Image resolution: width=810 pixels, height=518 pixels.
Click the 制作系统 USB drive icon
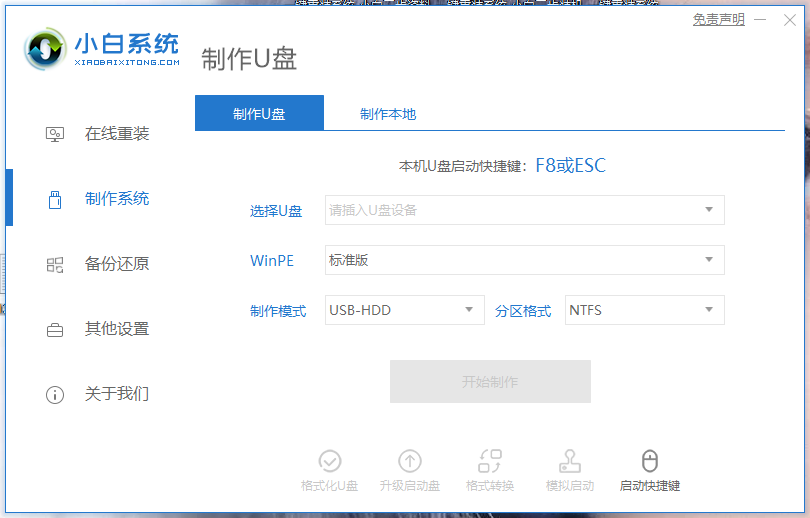[x=55, y=199]
